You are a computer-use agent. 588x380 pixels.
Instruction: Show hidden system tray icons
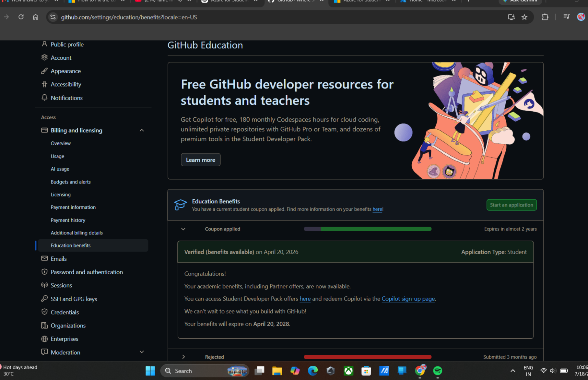click(513, 371)
